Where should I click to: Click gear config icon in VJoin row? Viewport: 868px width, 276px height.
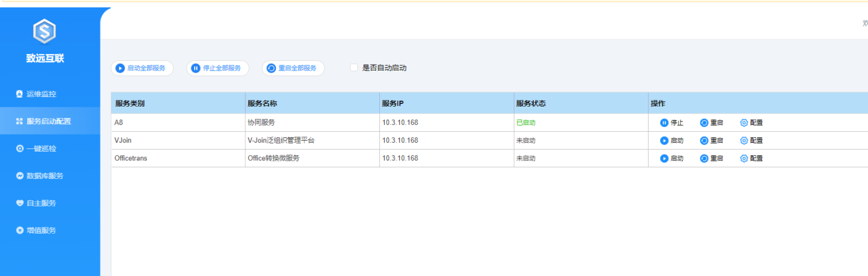pos(744,141)
